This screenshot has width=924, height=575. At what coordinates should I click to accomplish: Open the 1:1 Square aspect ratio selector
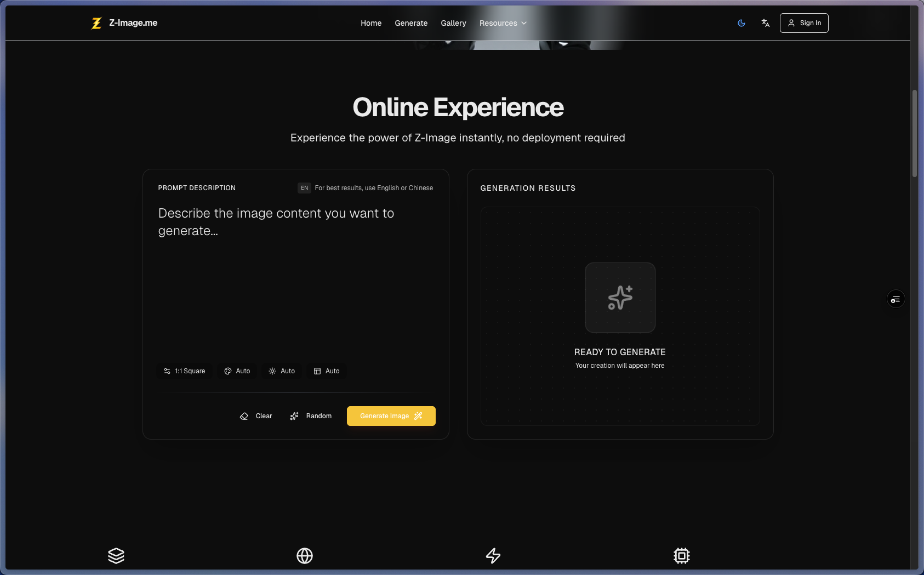184,371
